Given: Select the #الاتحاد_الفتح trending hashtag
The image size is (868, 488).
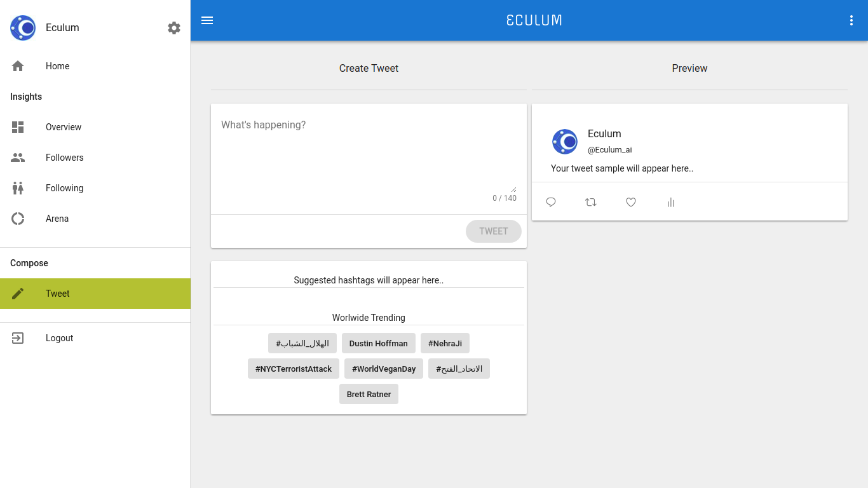Looking at the screenshot, I should [x=459, y=369].
